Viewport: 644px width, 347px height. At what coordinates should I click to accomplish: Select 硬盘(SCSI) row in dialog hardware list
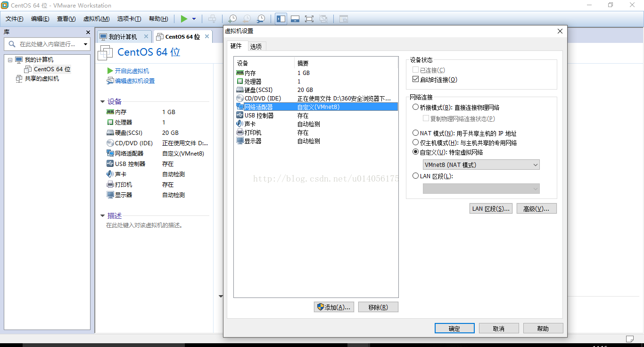coord(316,90)
